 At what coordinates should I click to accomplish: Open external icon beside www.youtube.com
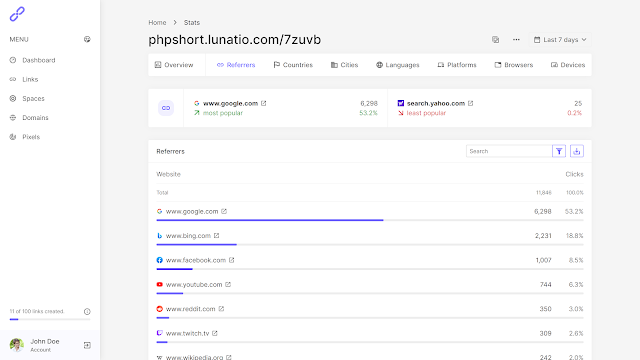(x=228, y=284)
